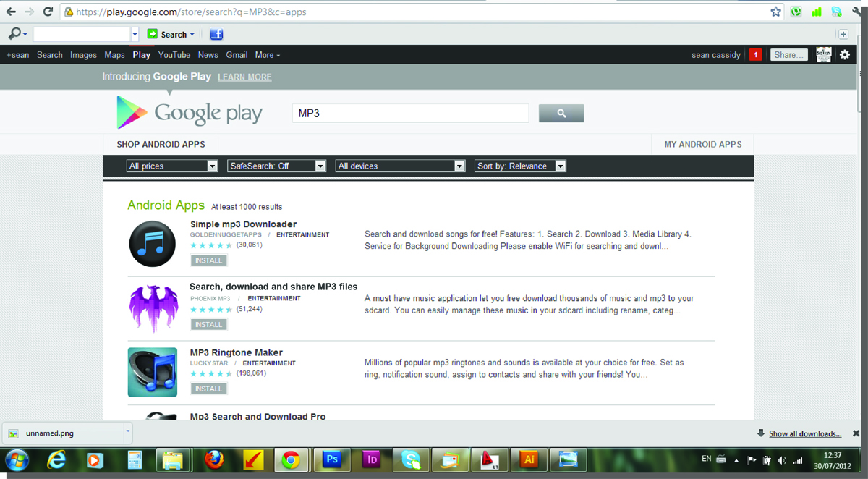Viewport: 868px width, 479px height.
Task: Switch to Illustrator in the taskbar
Action: (528, 460)
